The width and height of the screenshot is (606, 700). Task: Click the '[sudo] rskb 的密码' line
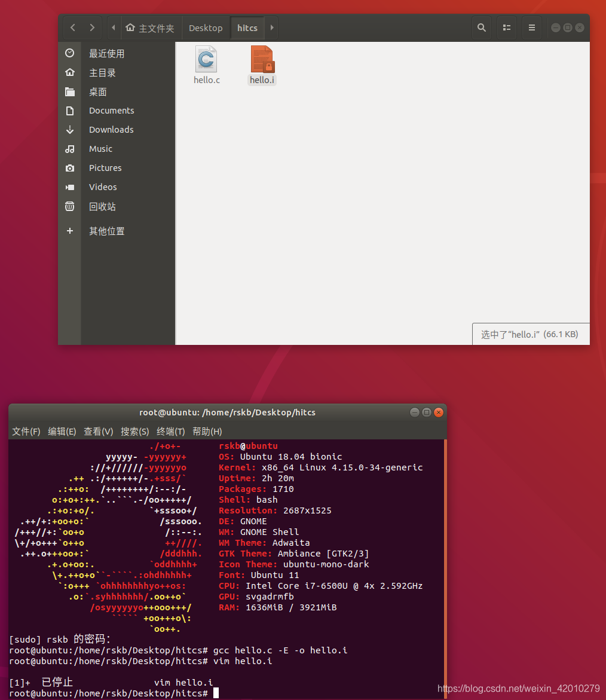pos(60,639)
